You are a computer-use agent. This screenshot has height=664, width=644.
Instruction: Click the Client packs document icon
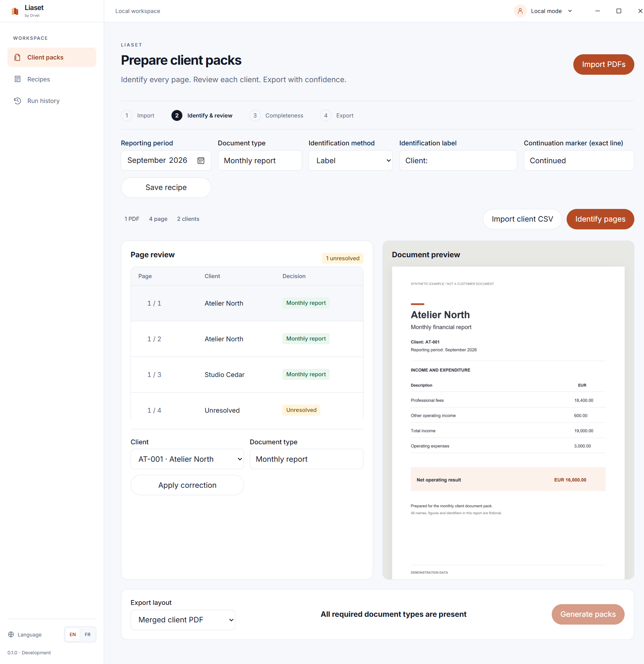[17, 57]
